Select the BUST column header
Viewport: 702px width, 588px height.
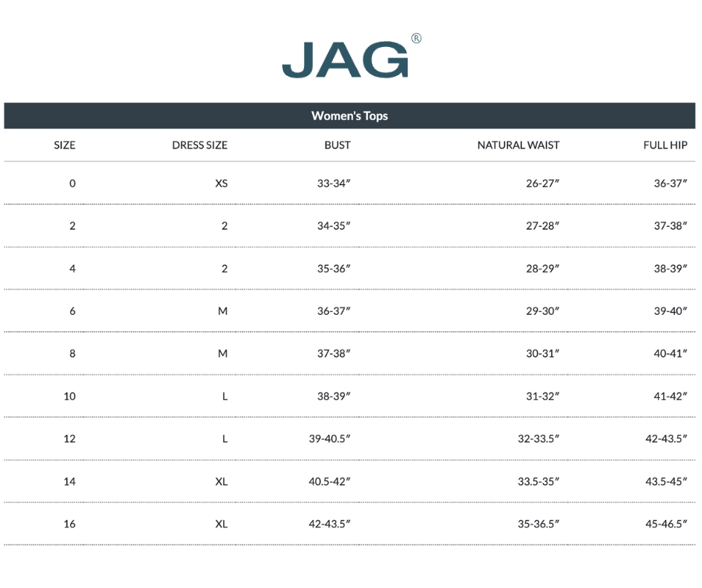[x=338, y=146]
